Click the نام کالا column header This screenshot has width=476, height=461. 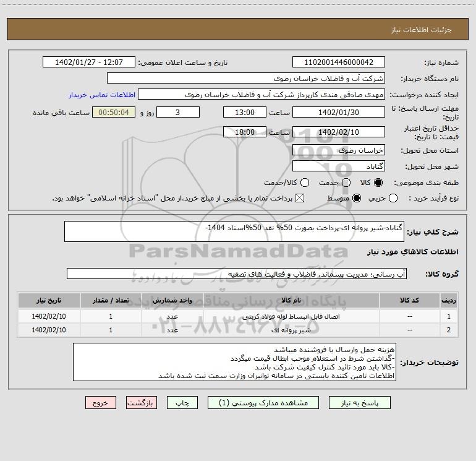coord(291,300)
